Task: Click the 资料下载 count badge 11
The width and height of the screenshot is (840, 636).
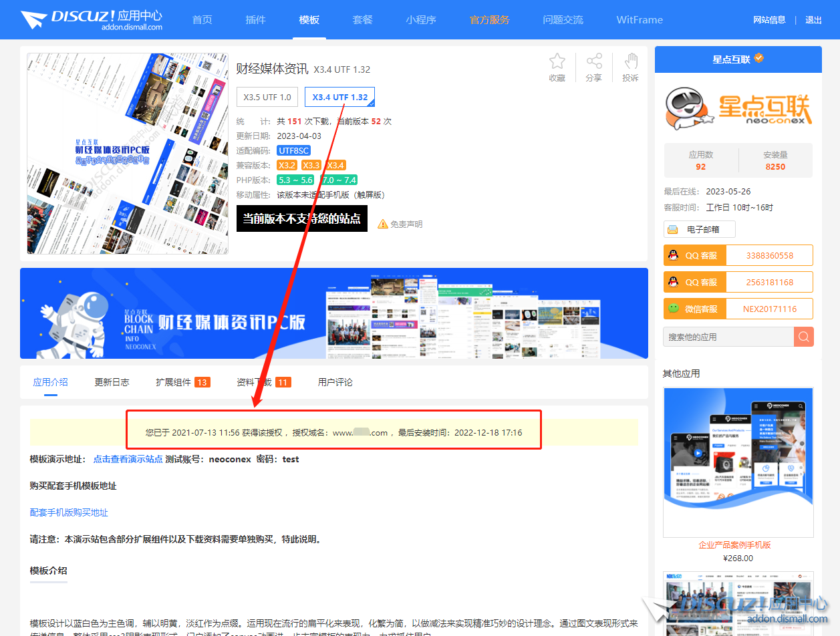Action: [283, 382]
